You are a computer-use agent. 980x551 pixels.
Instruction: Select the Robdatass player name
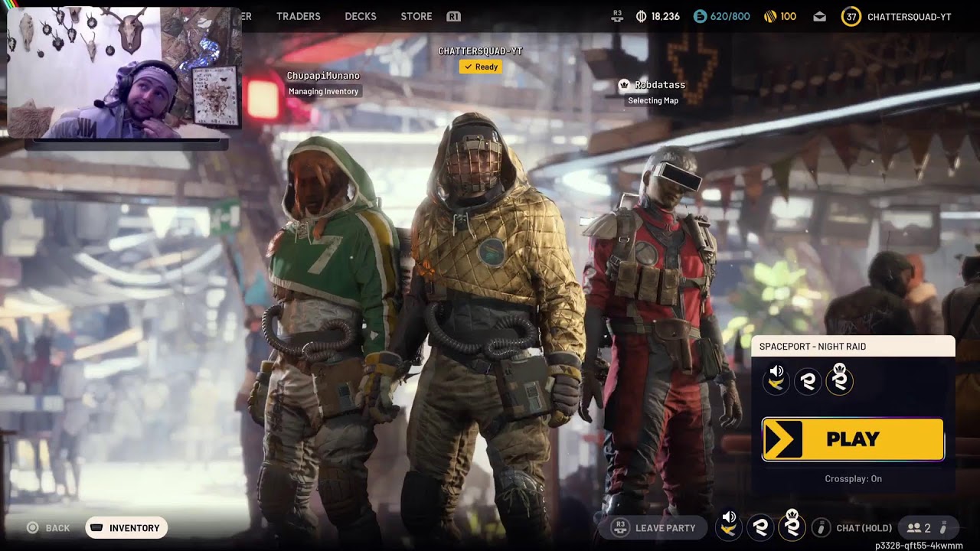pyautogui.click(x=660, y=85)
